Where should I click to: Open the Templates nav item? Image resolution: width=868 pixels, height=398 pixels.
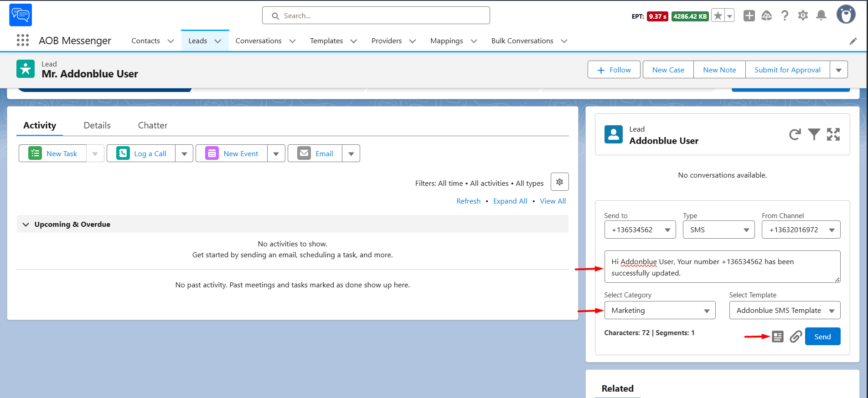click(326, 41)
